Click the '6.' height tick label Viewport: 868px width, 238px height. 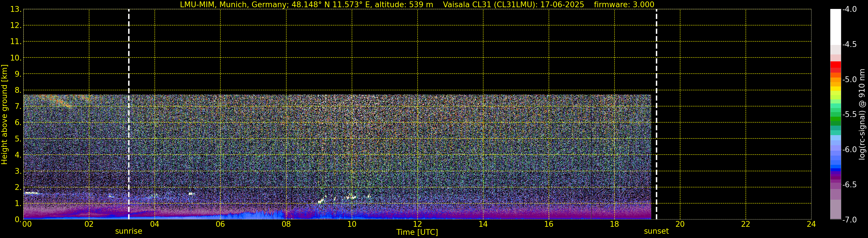[x=18, y=123]
